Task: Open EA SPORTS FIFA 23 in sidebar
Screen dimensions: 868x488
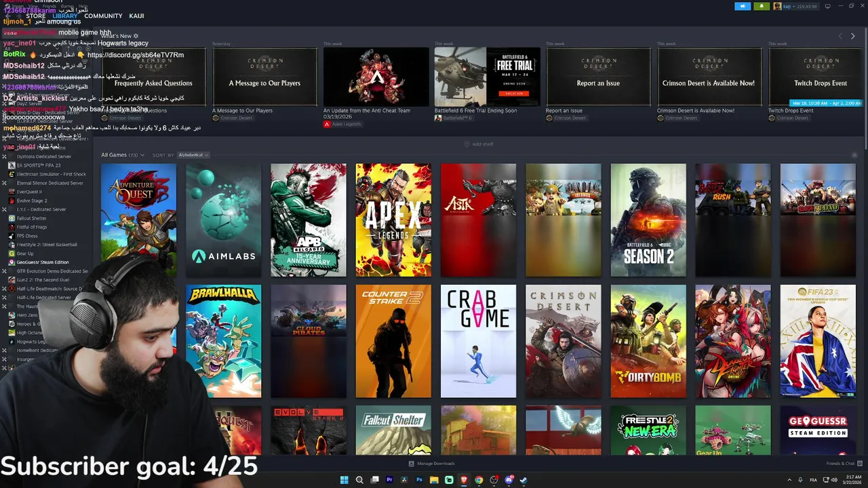Action: pos(39,165)
